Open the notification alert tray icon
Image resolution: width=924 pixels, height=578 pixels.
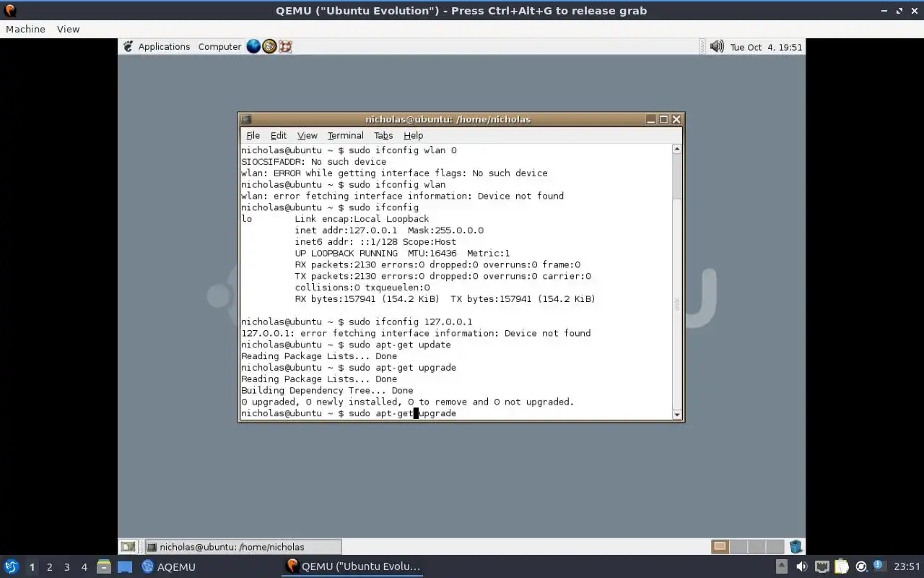tap(879, 566)
